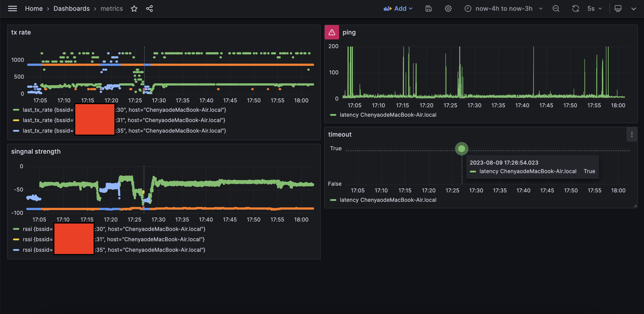This screenshot has height=314, width=644.
Task: Click the True data point in timeout
Action: click(x=461, y=149)
